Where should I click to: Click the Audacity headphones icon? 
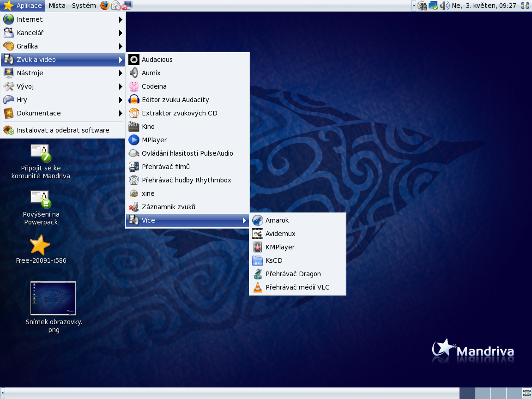(133, 100)
